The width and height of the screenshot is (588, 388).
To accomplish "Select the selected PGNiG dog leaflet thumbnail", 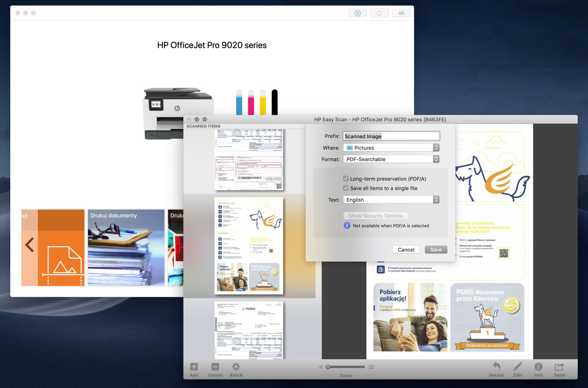I will (249, 246).
